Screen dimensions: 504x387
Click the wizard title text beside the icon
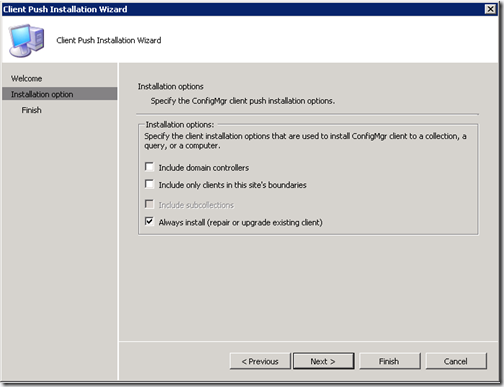(x=109, y=40)
